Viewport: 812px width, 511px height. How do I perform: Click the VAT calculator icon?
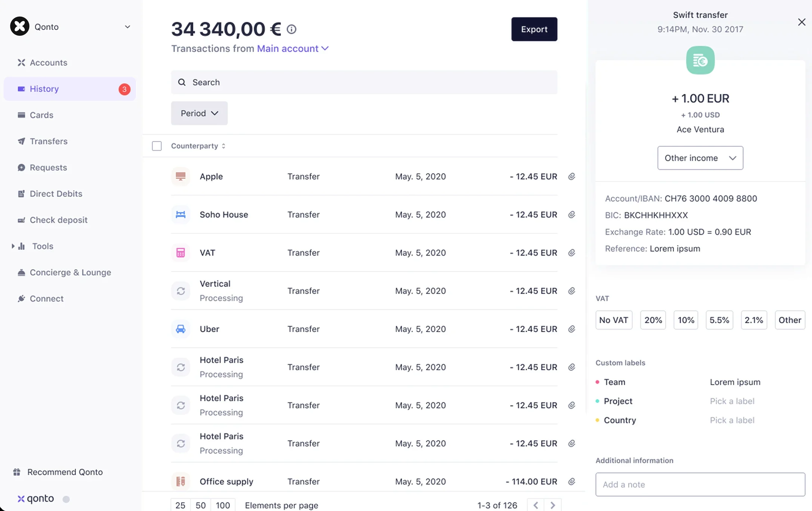pos(180,253)
